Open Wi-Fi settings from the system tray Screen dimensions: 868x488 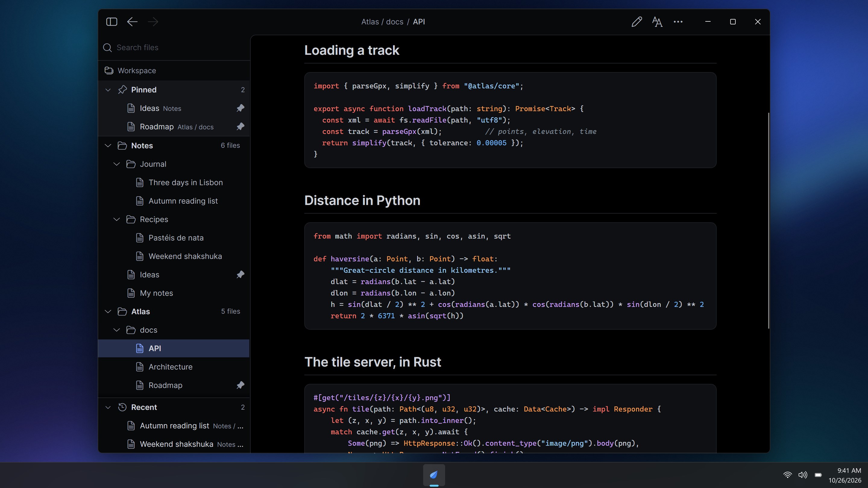[x=788, y=475]
